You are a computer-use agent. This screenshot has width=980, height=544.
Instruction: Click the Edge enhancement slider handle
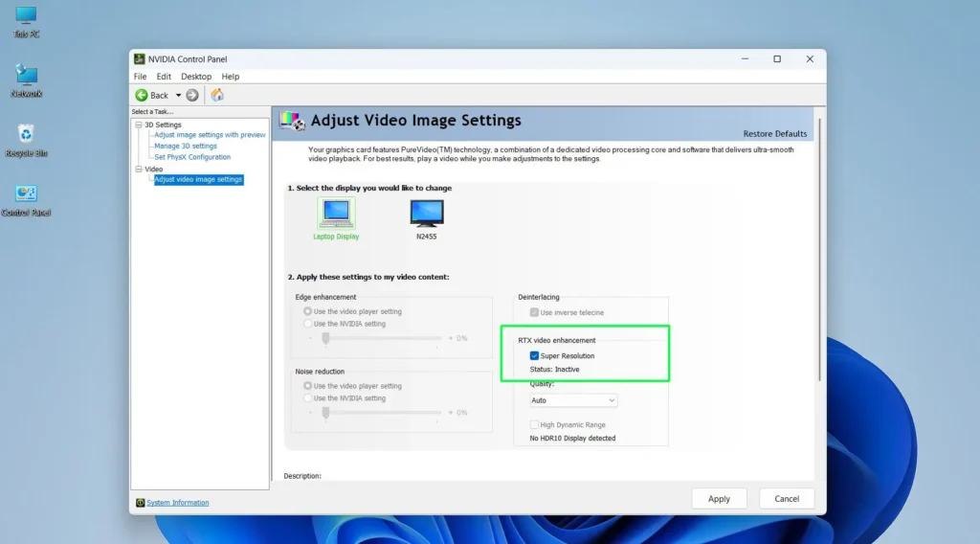coord(325,339)
